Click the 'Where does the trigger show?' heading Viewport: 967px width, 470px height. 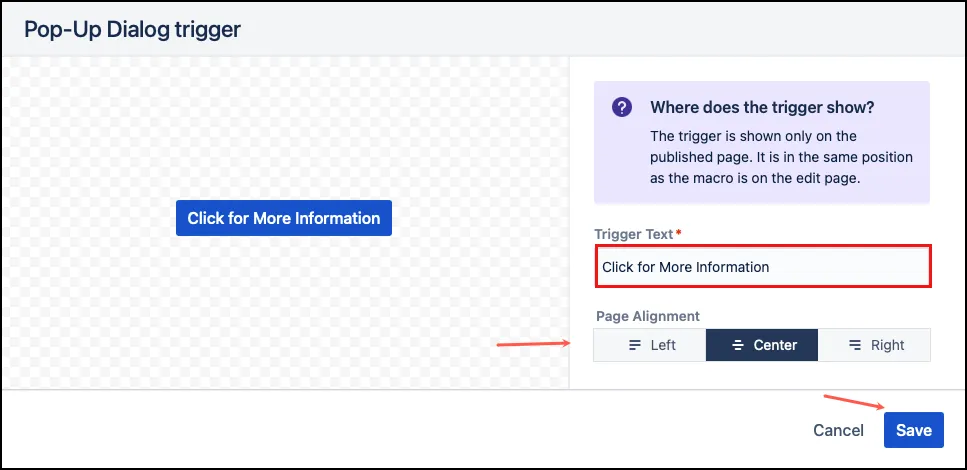click(762, 107)
